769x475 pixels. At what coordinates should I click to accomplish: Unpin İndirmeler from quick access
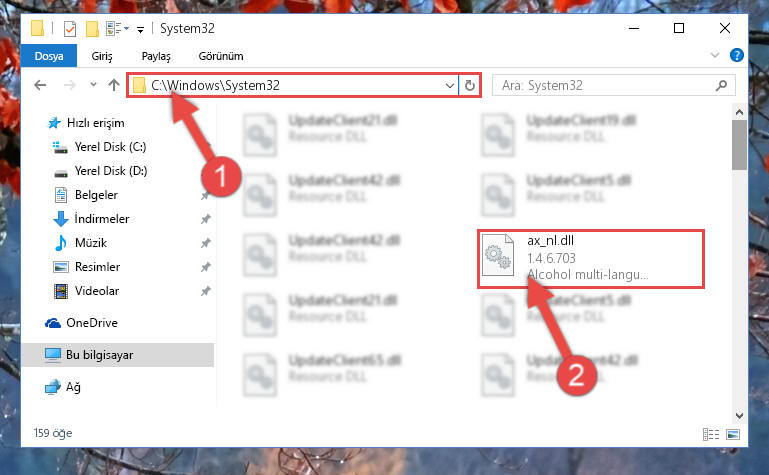[x=205, y=219]
